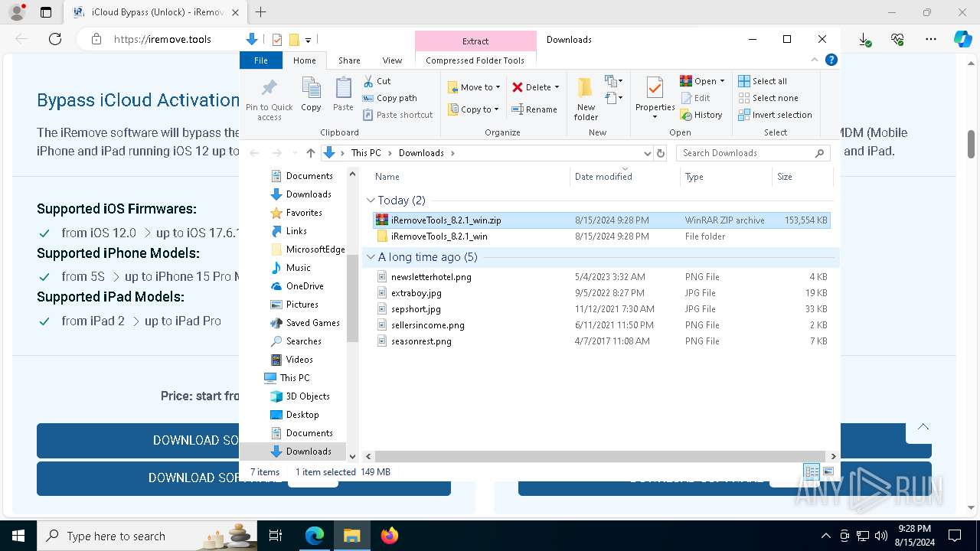Open Edge Settings and more menu
The width and height of the screenshot is (980, 551).
(x=930, y=39)
